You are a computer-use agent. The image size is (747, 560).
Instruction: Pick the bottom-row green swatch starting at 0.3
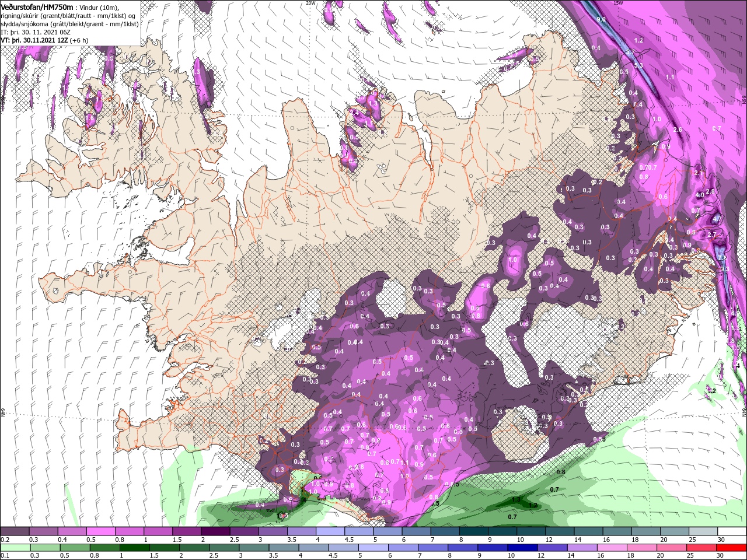point(46,548)
